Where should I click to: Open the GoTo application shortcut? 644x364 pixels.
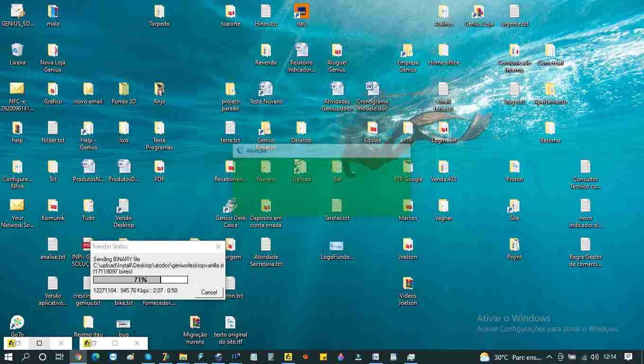point(17,323)
